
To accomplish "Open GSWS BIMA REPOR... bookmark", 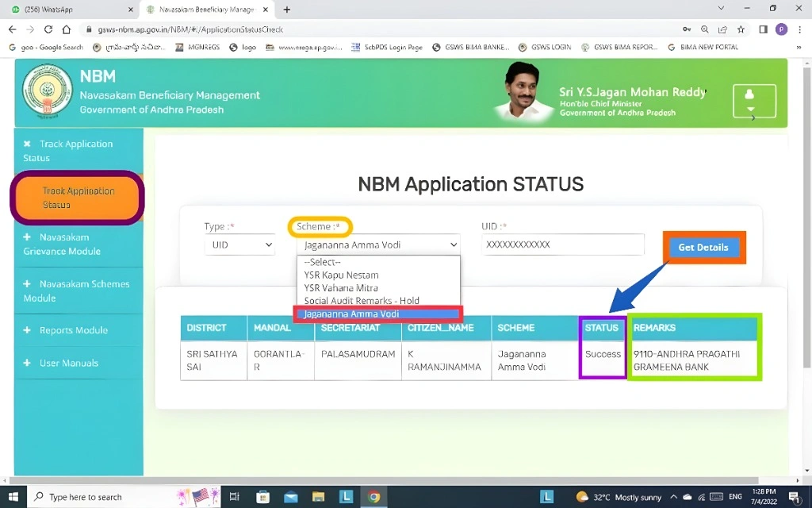I will 619,47.
